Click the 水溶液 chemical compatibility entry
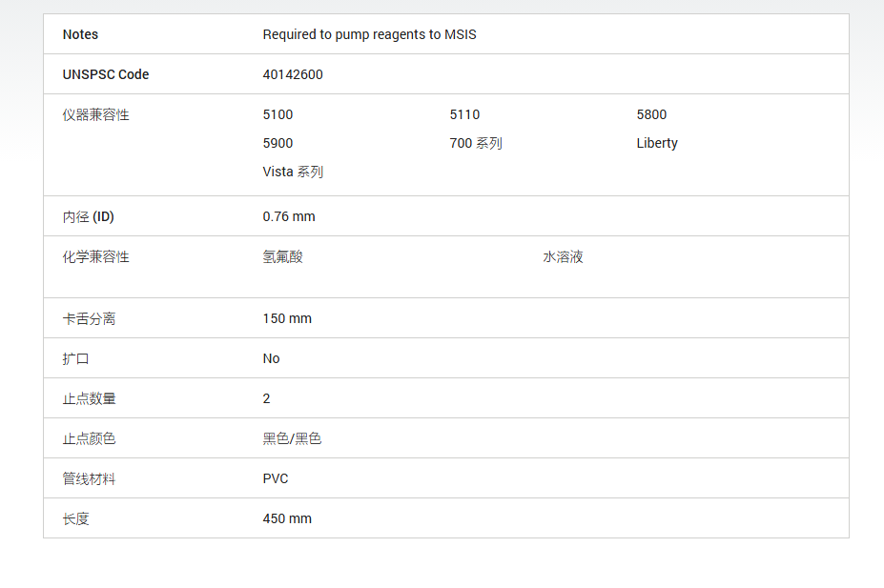The width and height of the screenshot is (884, 588). (563, 256)
